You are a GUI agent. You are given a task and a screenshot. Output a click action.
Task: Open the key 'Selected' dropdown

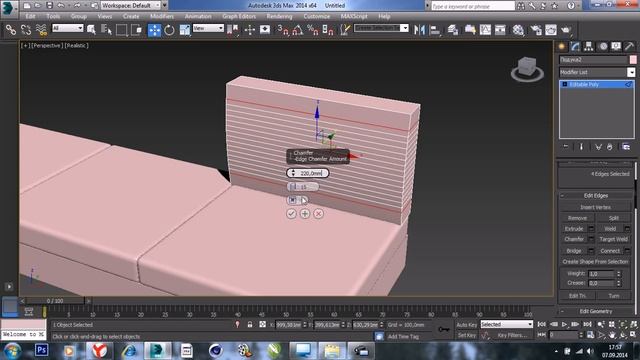[506, 324]
